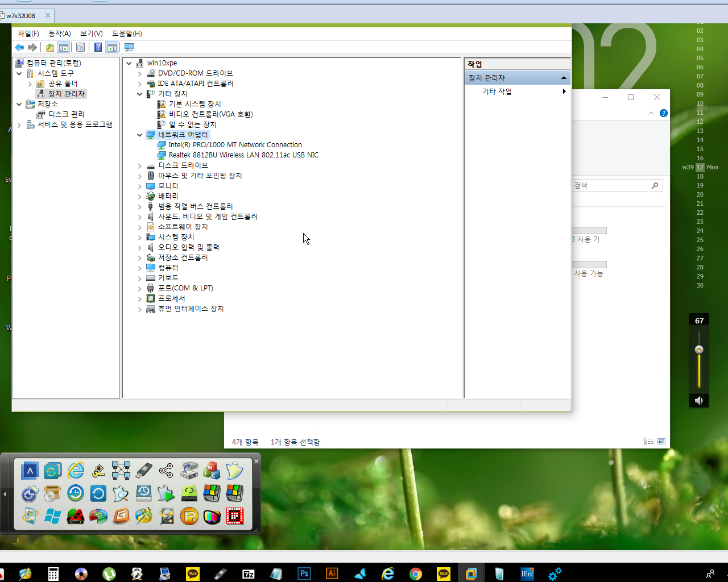
Task: Launch the USB flash drive icon in dock
Action: point(144,471)
